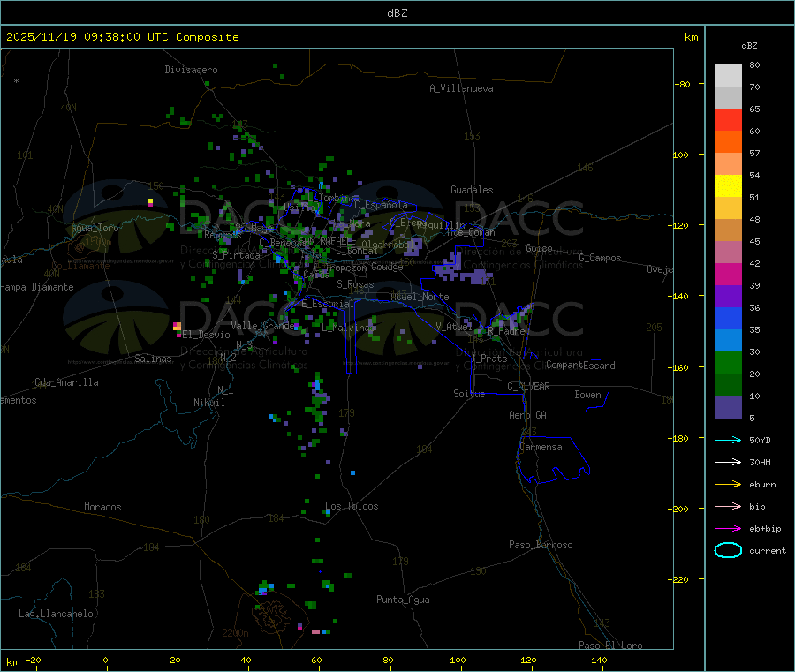795x672 pixels.
Task: Select the slate 5–10 dBZ swatch
Action: point(728,406)
